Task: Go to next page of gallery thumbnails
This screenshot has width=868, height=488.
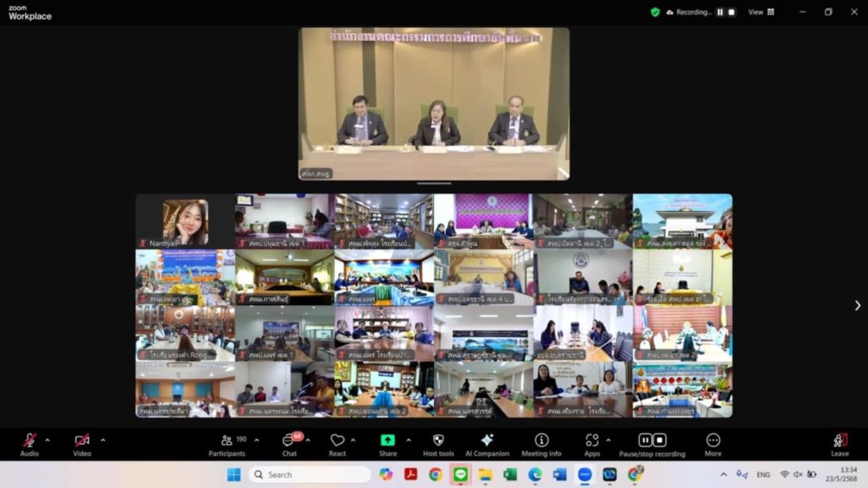Action: [857, 305]
